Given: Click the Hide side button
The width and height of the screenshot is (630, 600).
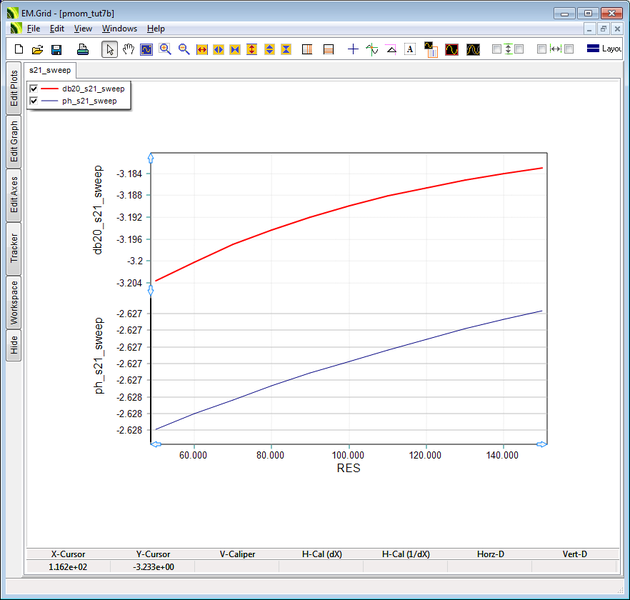Looking at the screenshot, I should (x=14, y=345).
